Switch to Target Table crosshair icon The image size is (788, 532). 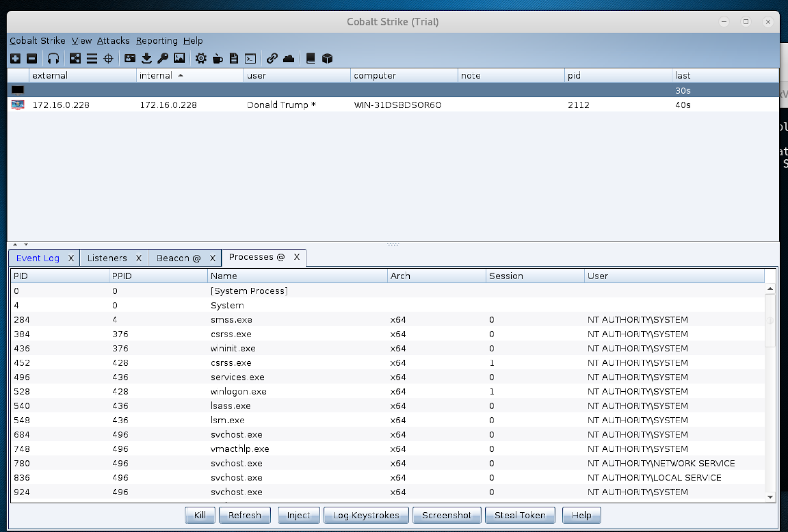(x=108, y=59)
